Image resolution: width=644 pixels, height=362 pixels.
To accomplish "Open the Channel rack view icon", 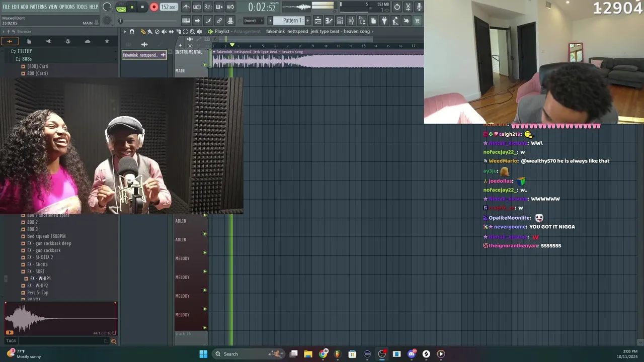I will 340,21.
